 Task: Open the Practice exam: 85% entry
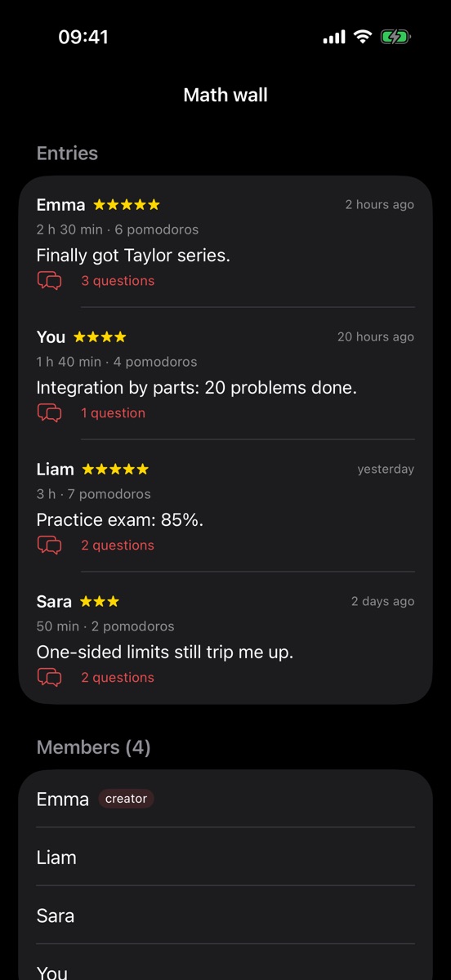120,520
